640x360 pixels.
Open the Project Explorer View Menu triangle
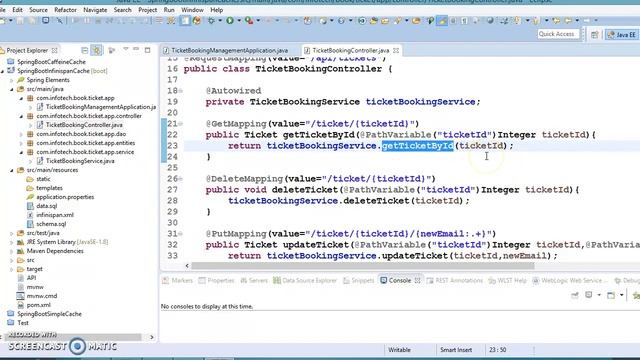pos(126,49)
